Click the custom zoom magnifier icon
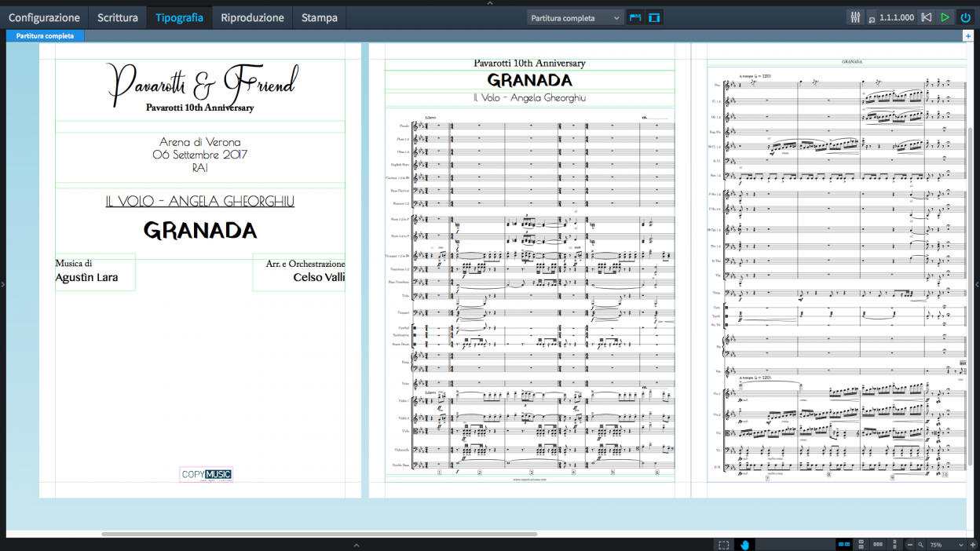The image size is (980, 551). click(920, 545)
